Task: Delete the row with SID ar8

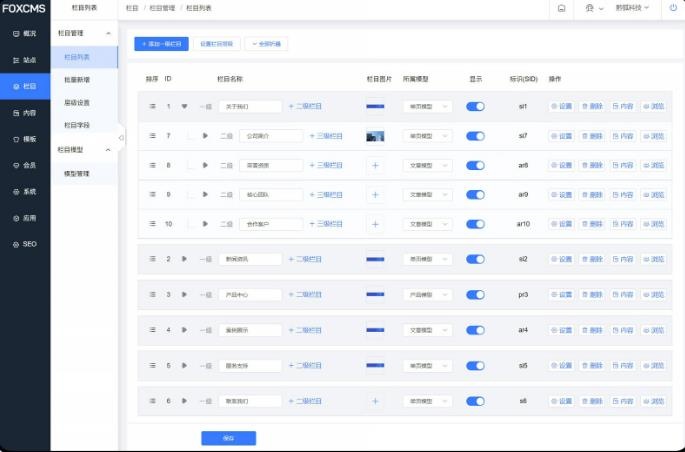Action: (x=592, y=165)
